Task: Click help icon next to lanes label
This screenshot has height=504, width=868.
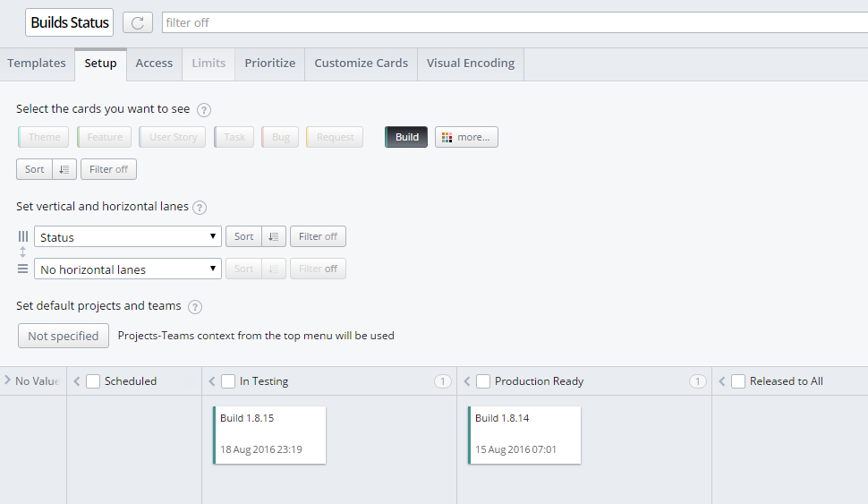Action: (200, 207)
